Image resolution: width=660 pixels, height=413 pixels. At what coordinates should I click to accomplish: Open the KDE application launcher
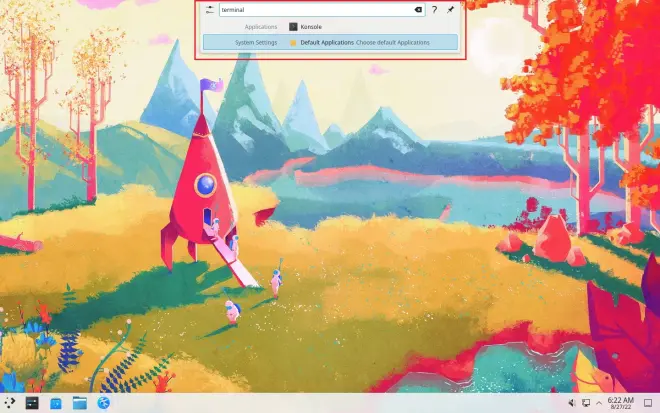(10, 403)
